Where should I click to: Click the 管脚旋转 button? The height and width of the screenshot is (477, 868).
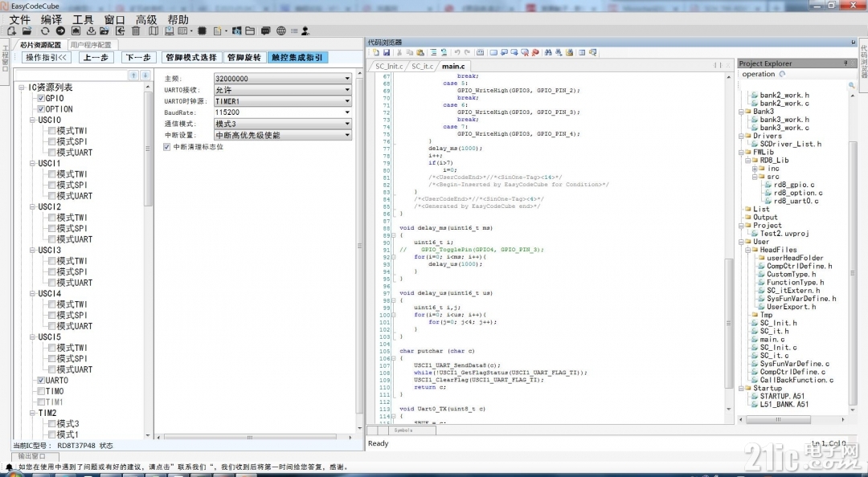(244, 57)
